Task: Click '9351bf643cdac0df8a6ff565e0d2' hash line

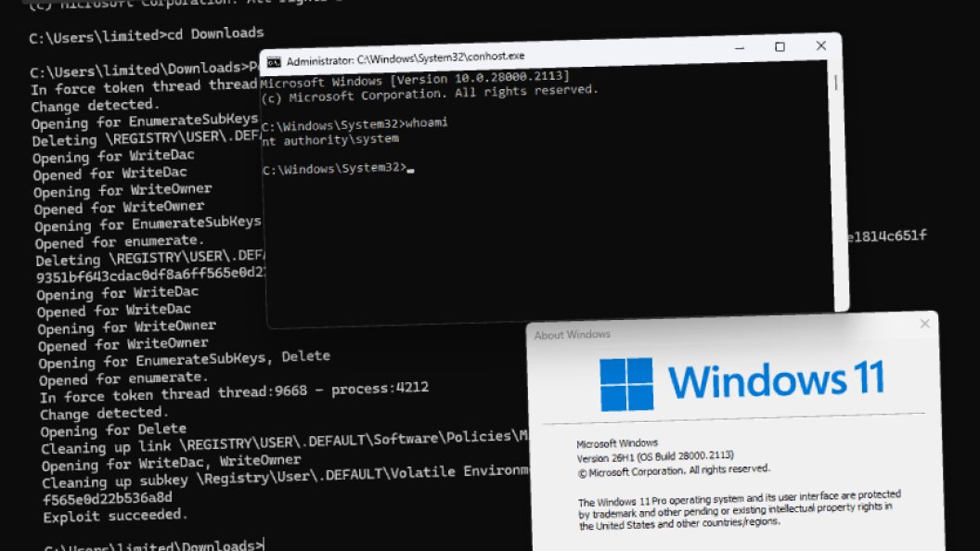Action: click(151, 275)
